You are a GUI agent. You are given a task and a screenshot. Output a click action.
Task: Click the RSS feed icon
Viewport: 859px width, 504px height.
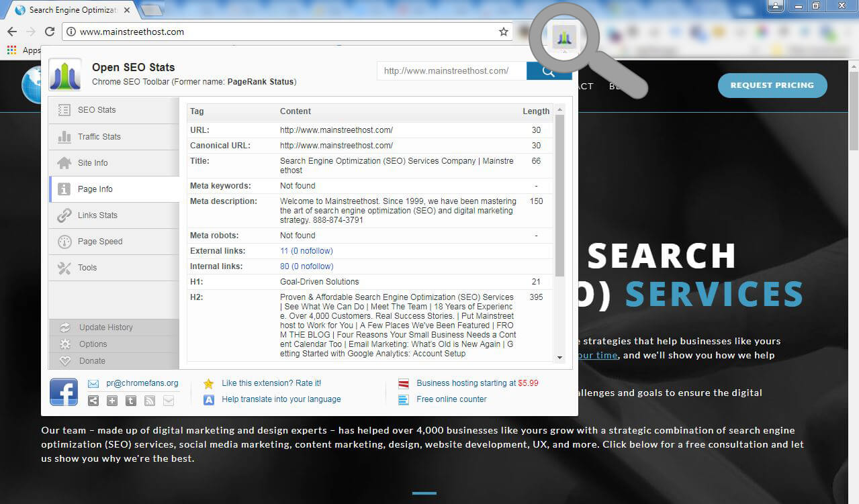click(x=150, y=401)
